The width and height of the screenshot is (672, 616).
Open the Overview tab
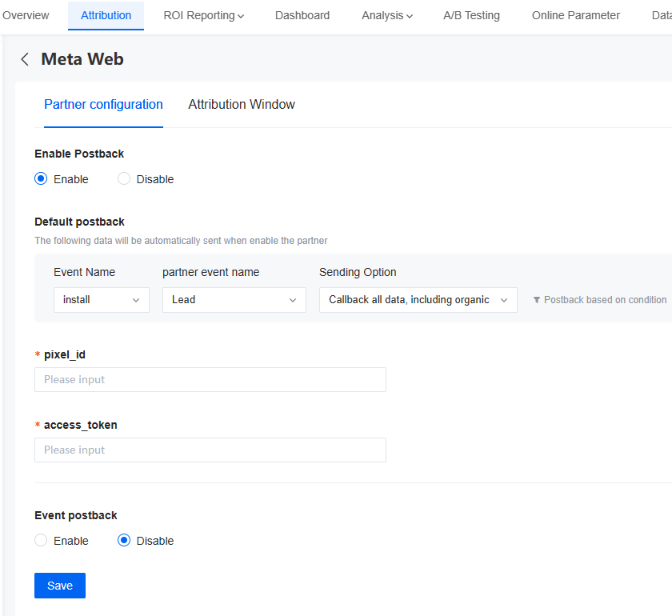[x=26, y=15]
